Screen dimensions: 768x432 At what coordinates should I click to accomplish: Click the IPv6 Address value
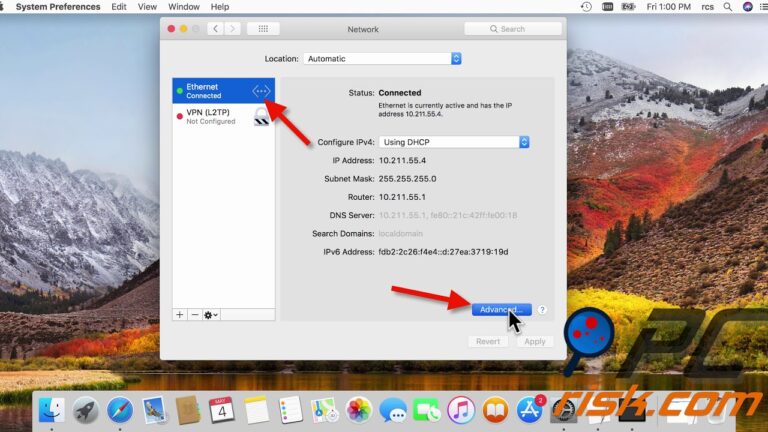click(443, 252)
